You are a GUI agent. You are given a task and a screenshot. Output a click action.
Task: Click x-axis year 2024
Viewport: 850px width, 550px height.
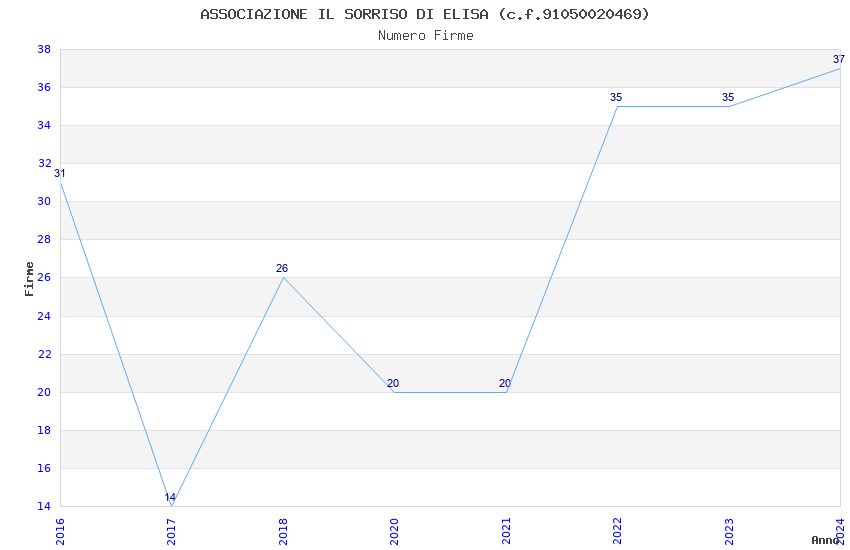pos(840,531)
